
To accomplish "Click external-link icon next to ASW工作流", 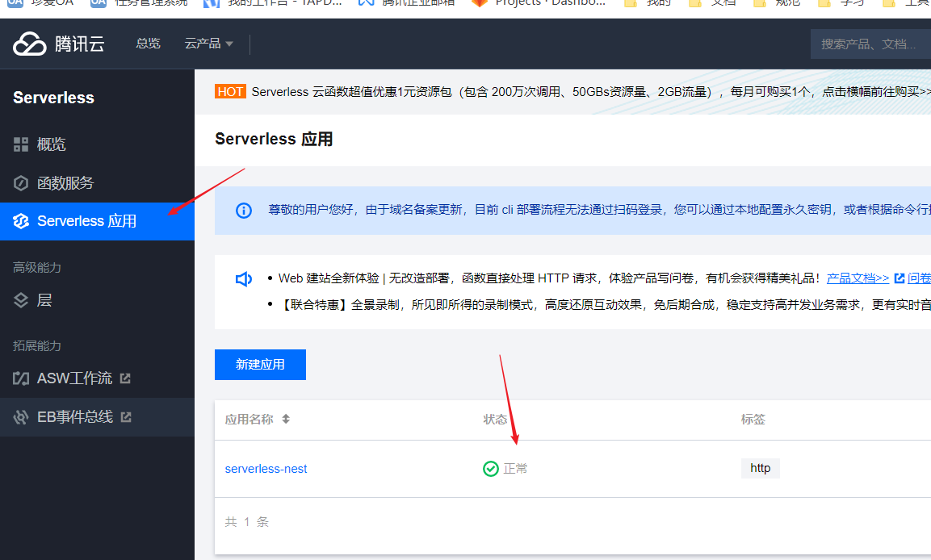I will [x=125, y=378].
